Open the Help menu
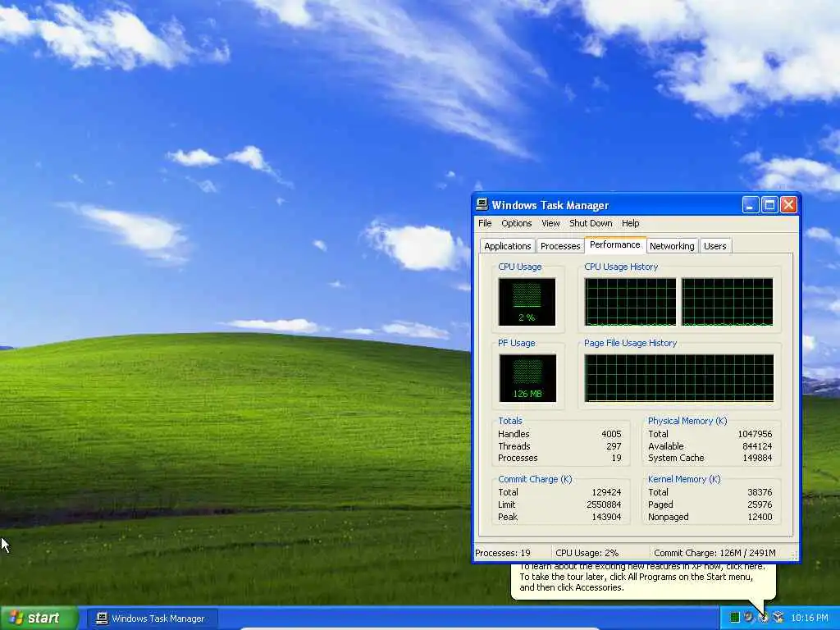Image resolution: width=840 pixels, height=630 pixels. pos(630,223)
